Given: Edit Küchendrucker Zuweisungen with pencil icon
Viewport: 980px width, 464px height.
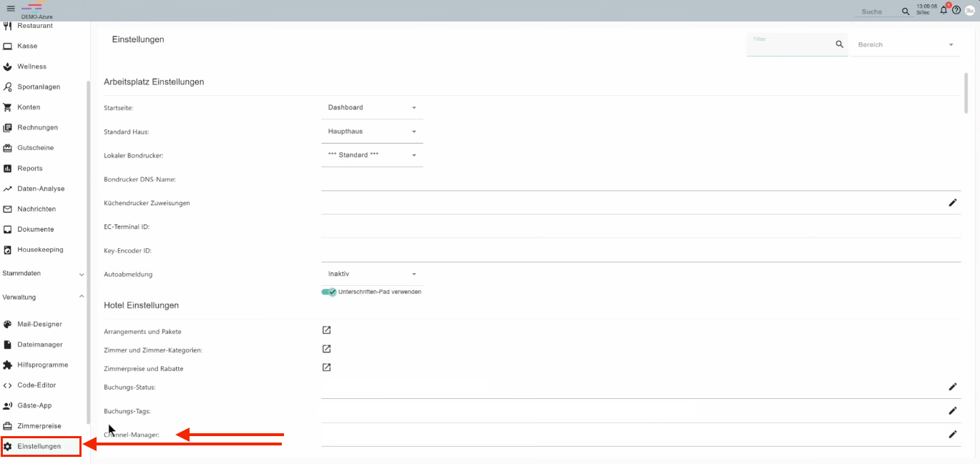Looking at the screenshot, I should pyautogui.click(x=952, y=203).
